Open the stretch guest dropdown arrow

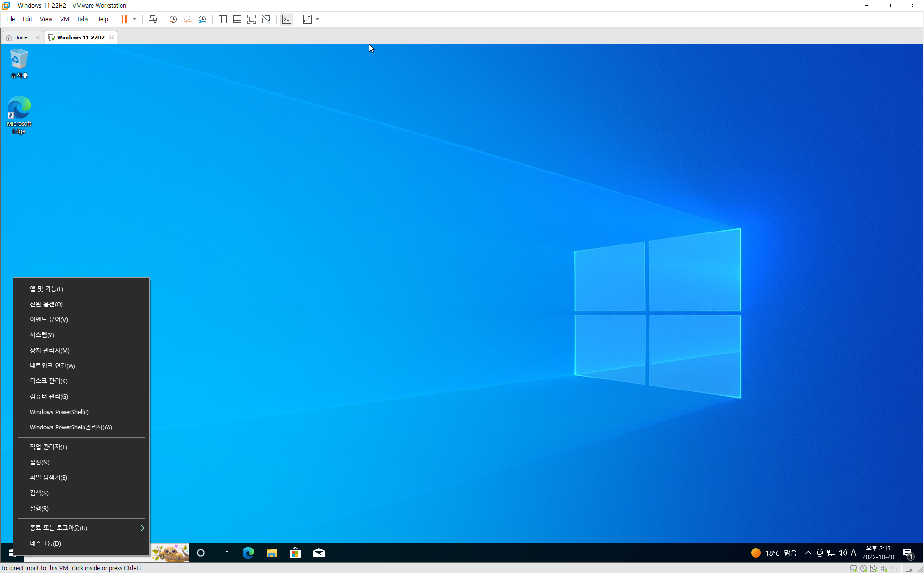coord(317,19)
